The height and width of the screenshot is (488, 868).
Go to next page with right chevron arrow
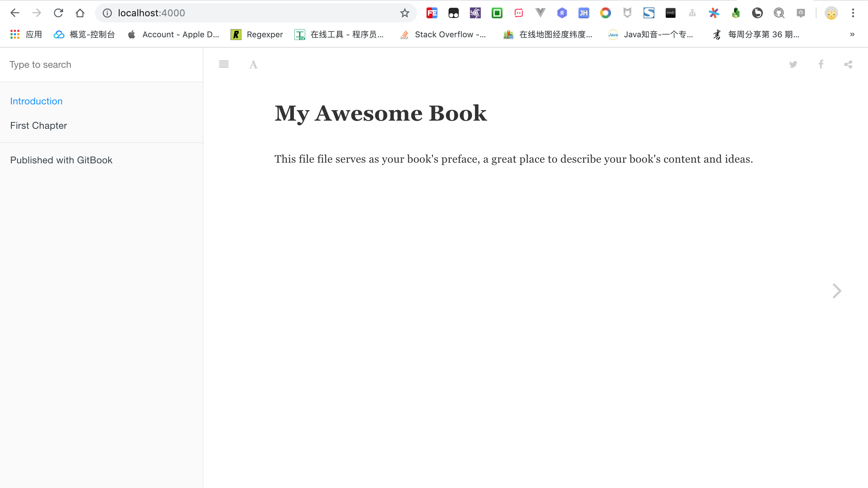click(x=837, y=291)
